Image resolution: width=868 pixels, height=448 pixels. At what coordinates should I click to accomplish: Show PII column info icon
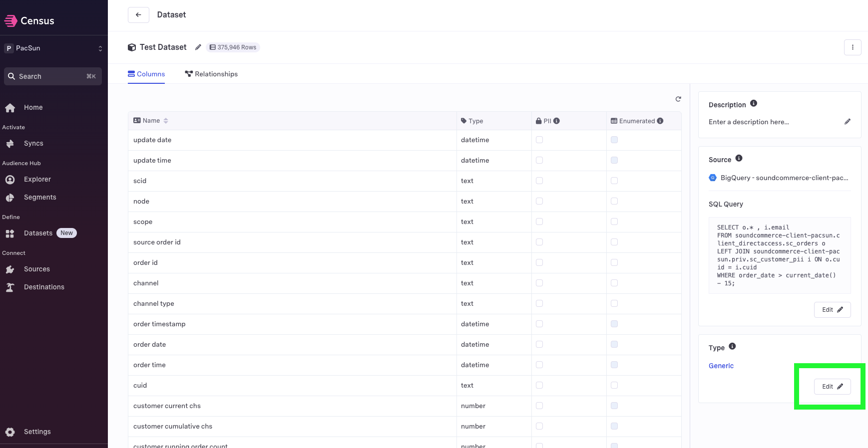tap(556, 121)
